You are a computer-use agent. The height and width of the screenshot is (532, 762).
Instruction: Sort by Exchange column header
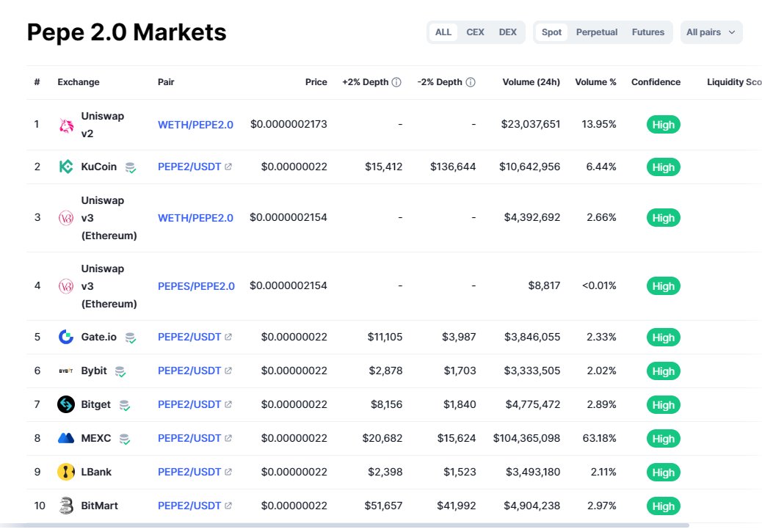tap(79, 82)
